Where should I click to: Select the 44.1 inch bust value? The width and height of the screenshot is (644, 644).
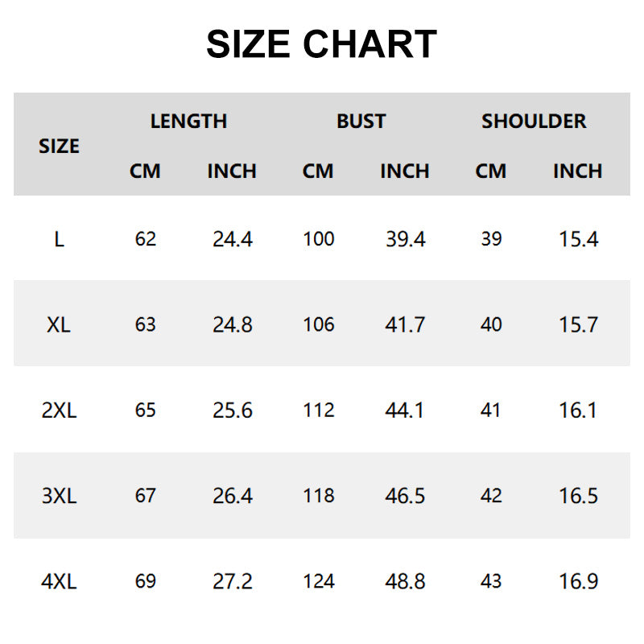405,411
